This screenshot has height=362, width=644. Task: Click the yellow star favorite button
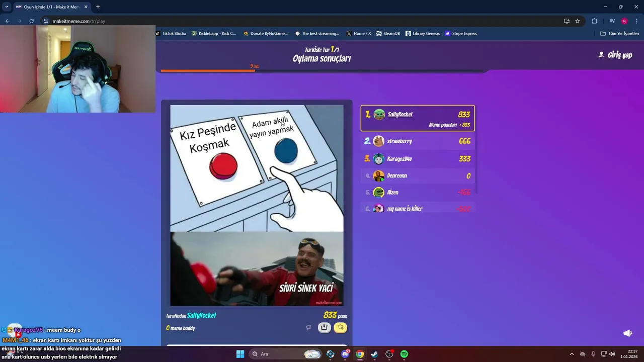coord(341,328)
